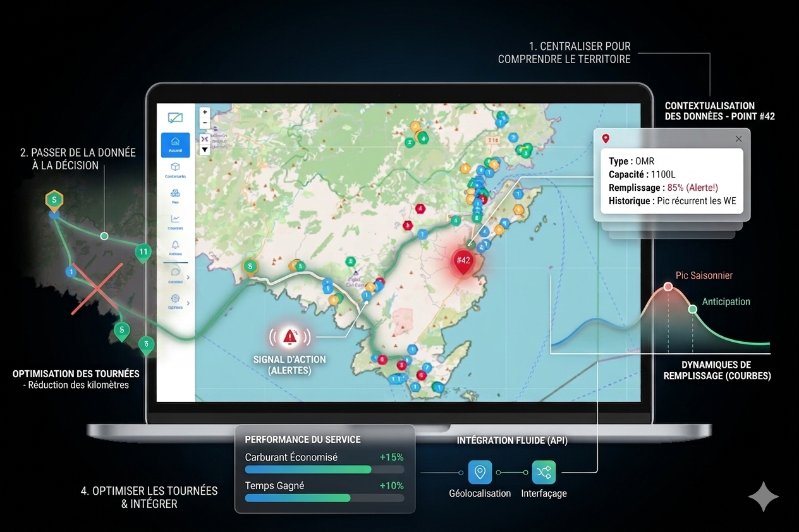Zoom in with the map plus button
This screenshot has height=532, width=799.
(x=205, y=112)
